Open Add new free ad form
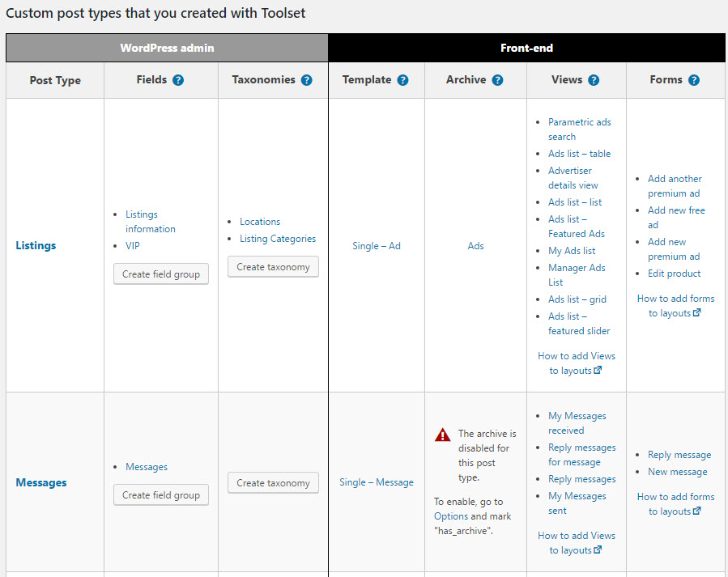Viewport: 728px width, 577px height. click(x=676, y=218)
